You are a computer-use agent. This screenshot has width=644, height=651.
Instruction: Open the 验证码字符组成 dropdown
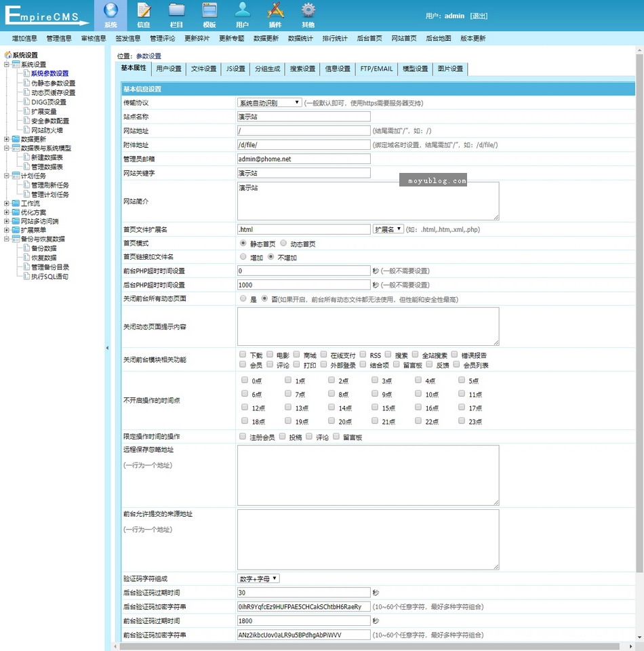(258, 578)
